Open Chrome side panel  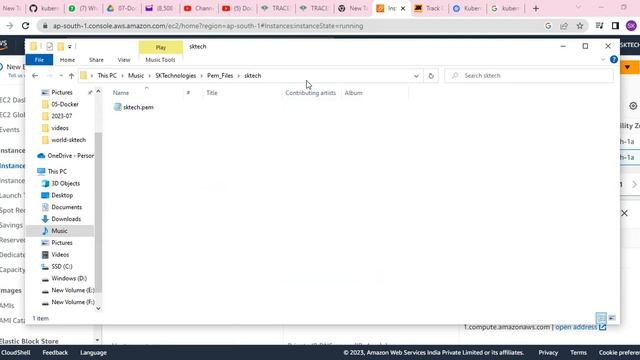point(615,26)
